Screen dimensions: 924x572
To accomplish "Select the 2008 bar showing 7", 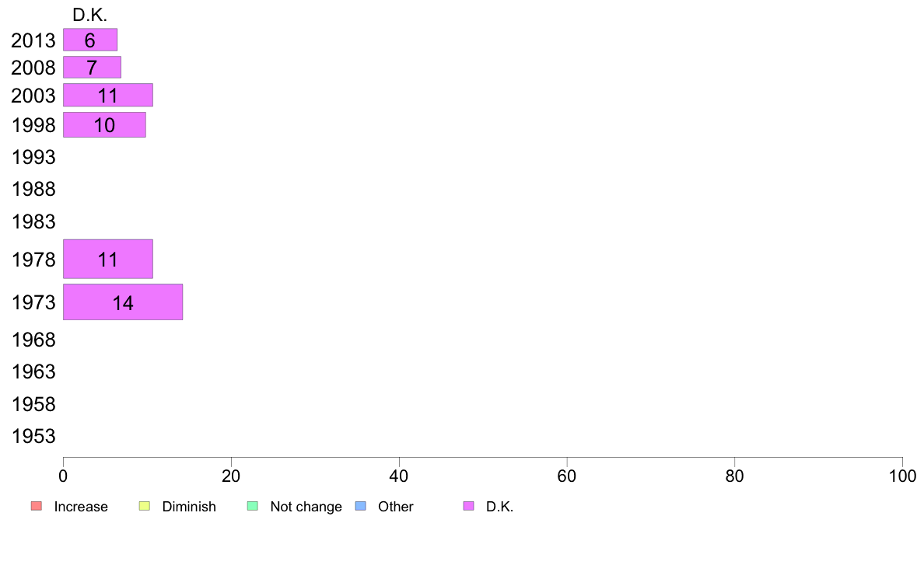I will click(92, 67).
